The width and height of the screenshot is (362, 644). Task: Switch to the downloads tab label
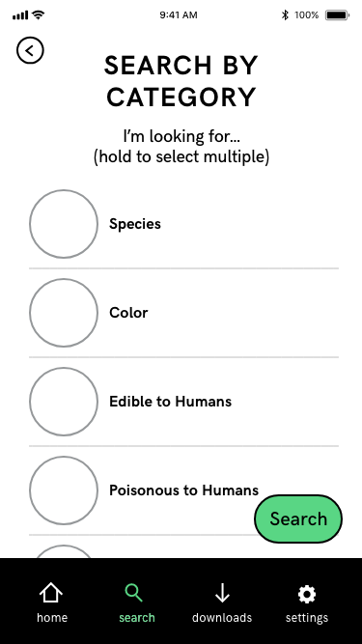(222, 617)
